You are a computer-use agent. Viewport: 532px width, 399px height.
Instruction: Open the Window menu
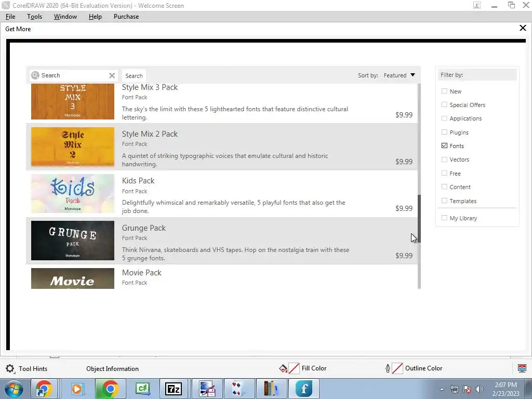[65, 17]
